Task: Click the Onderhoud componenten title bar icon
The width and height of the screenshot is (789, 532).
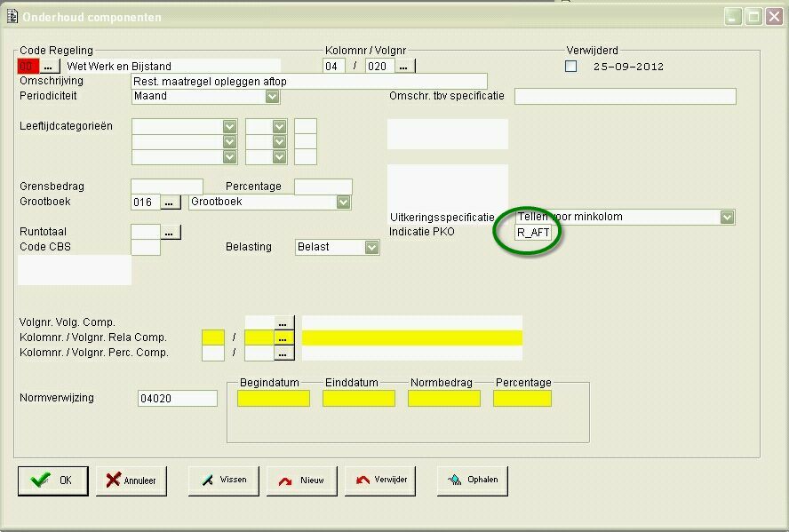Action: pyautogui.click(x=12, y=17)
